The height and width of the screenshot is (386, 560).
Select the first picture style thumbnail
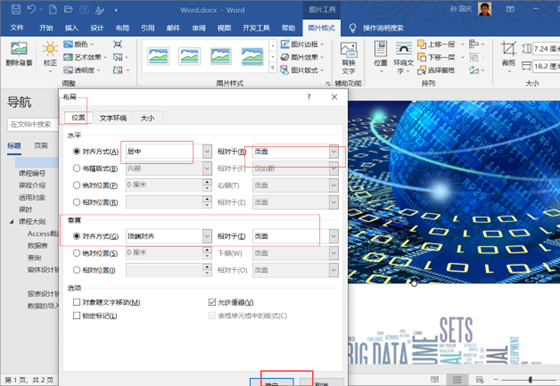(158, 56)
